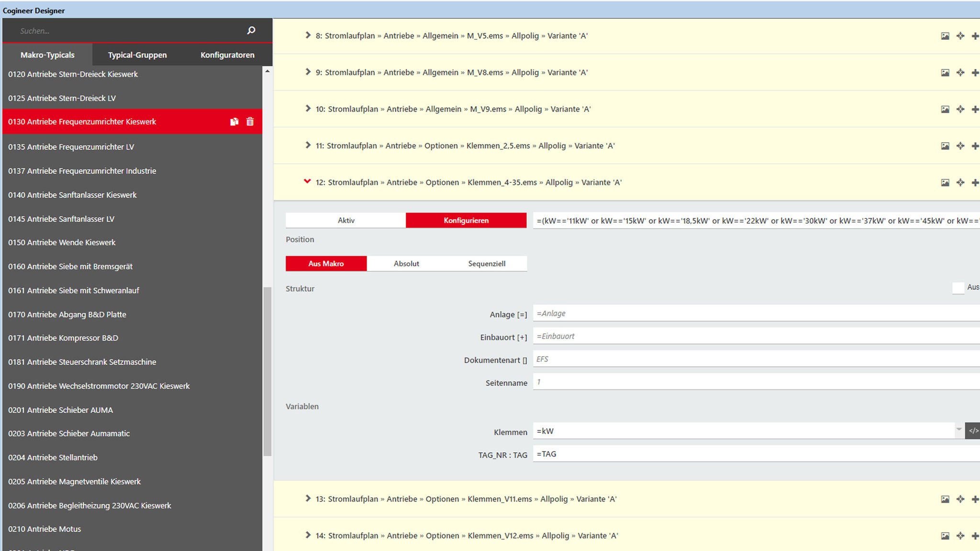Switch to the Konfiguratoren tab
The height and width of the screenshot is (551, 980).
(228, 55)
